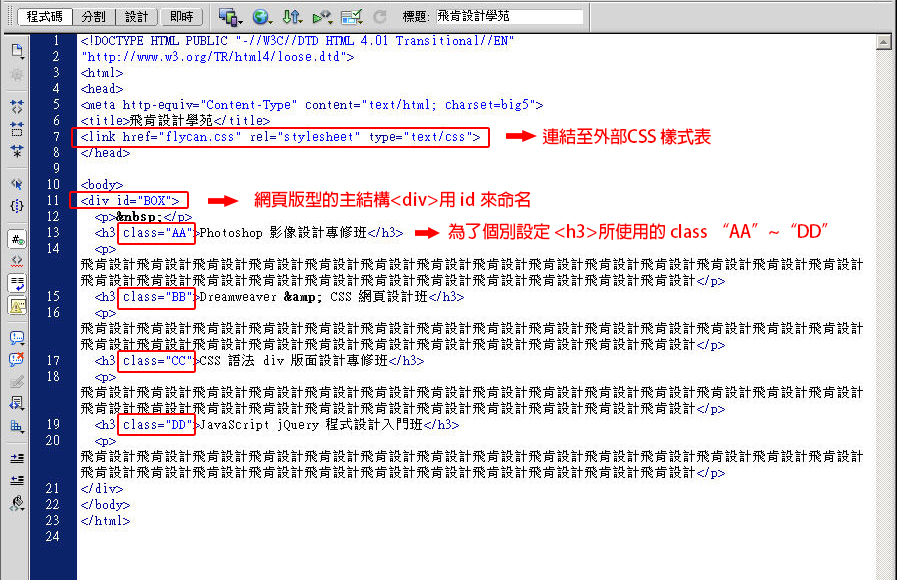
Task: Click the class="AA" attribute in code
Action: click(157, 233)
